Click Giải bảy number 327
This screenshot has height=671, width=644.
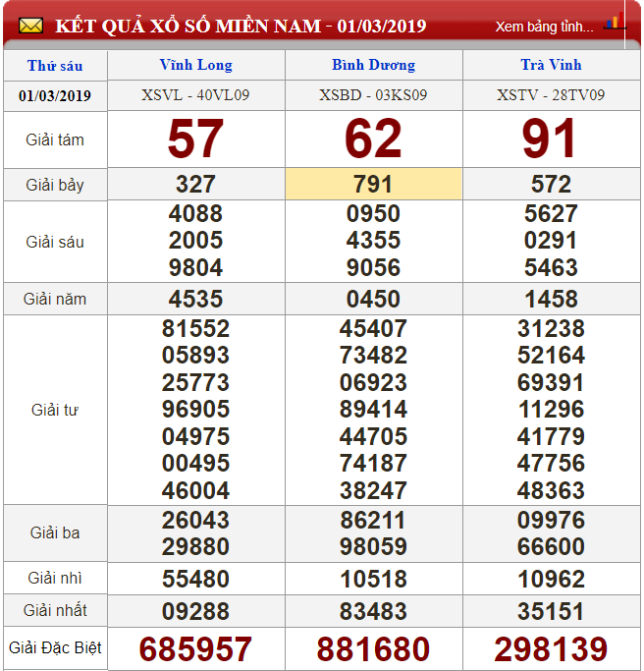point(195,185)
